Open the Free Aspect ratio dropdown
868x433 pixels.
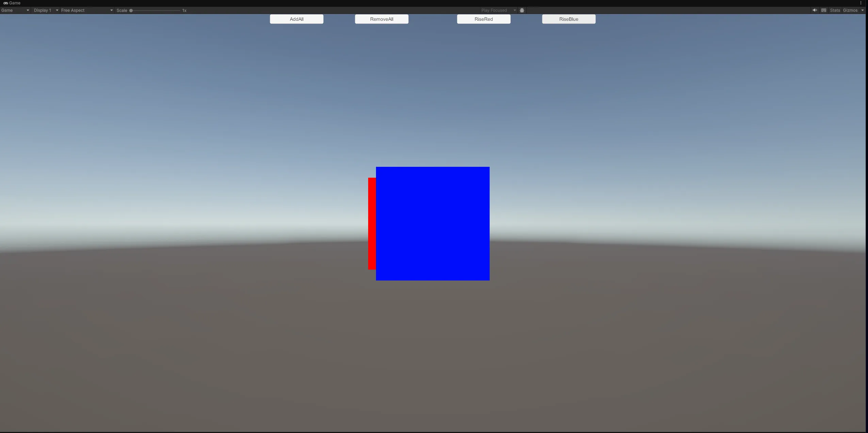click(x=86, y=10)
